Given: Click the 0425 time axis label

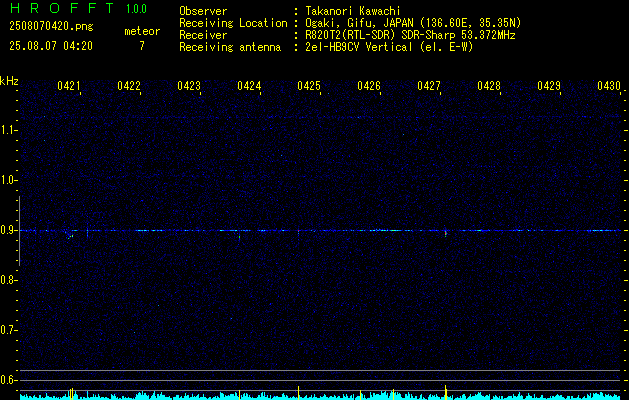Looking at the screenshot, I should tap(309, 85).
